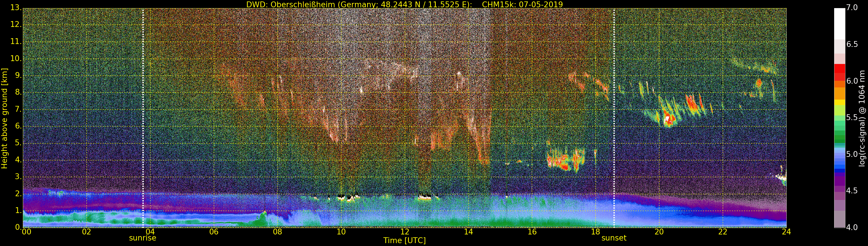Viewport: 868px width, 246px height.
Task: Click the '13.' height axis tick label
Action: (16, 8)
